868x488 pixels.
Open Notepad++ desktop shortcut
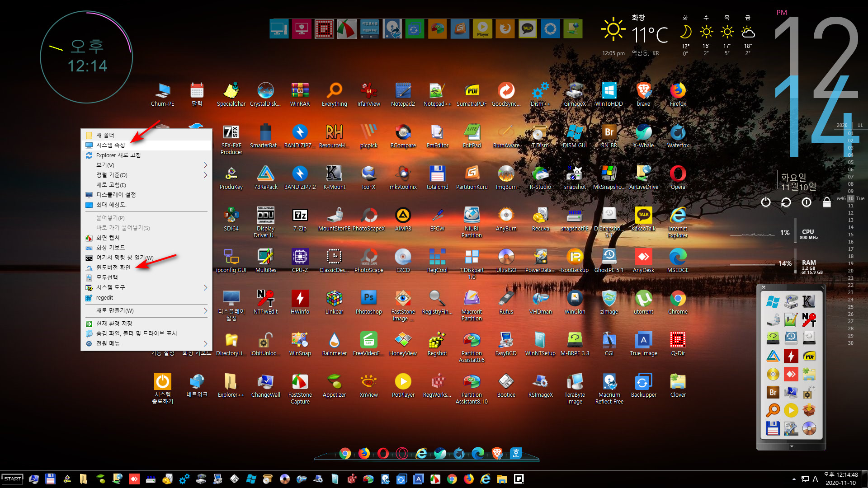click(437, 94)
